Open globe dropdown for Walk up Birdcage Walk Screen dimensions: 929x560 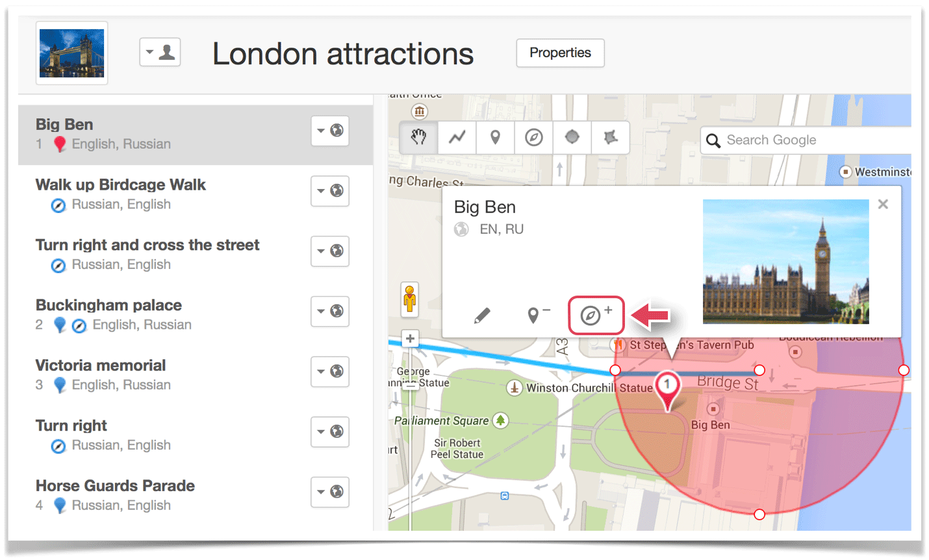330,191
